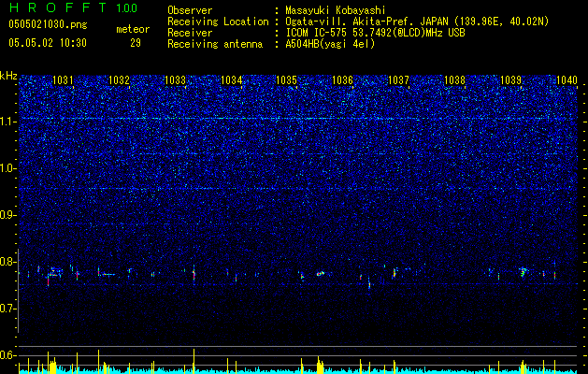Click the tallest yellow spike near 1033
This screenshot has height=374, width=588.
(x=194, y=361)
